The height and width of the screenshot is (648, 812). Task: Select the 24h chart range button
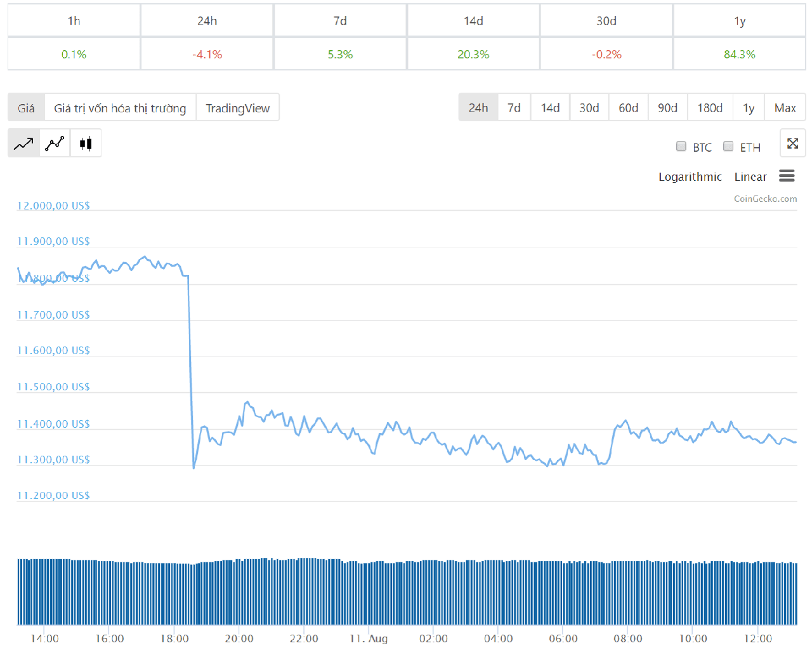(478, 107)
